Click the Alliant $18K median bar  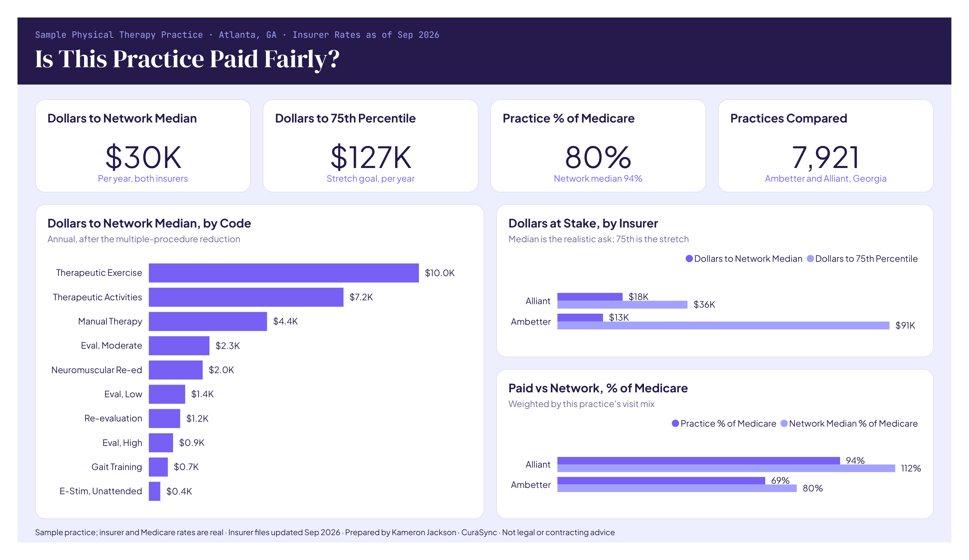coord(590,297)
